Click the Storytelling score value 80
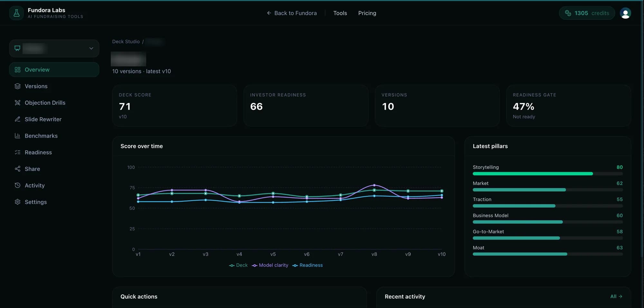 click(x=620, y=167)
